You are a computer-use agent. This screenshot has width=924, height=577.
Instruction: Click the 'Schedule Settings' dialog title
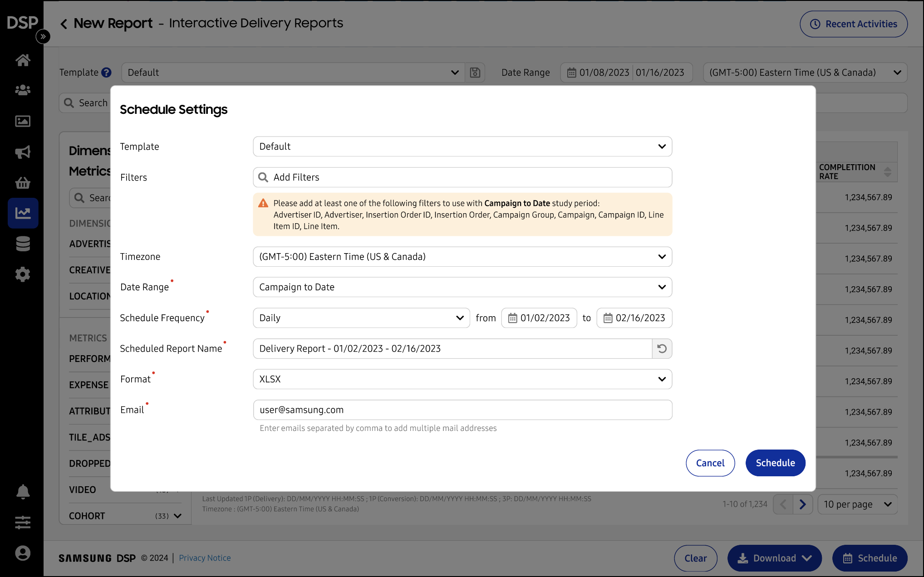[x=173, y=110]
